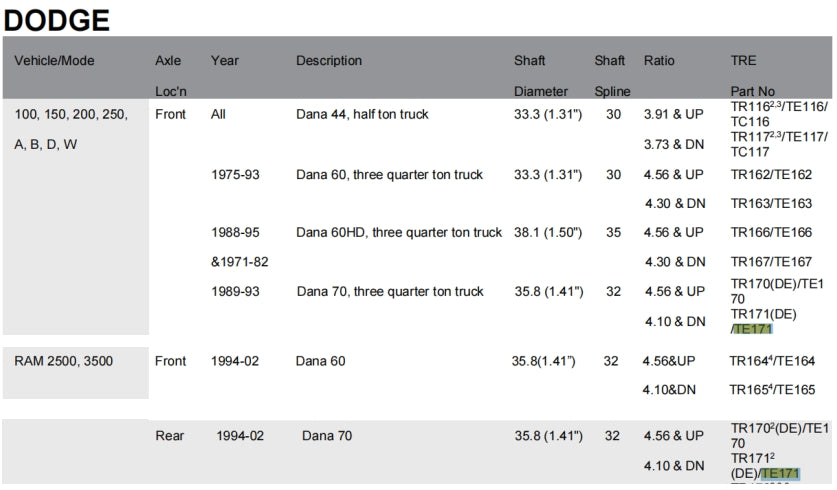Click part number TR167/TE167

(771, 262)
